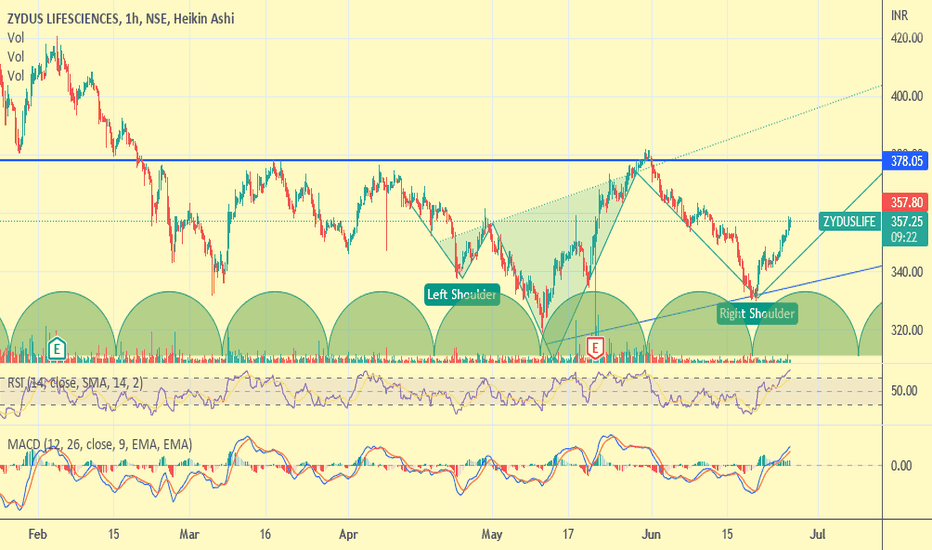Click the red earnings E marker in May
This screenshot has height=550, width=932.
point(596,347)
